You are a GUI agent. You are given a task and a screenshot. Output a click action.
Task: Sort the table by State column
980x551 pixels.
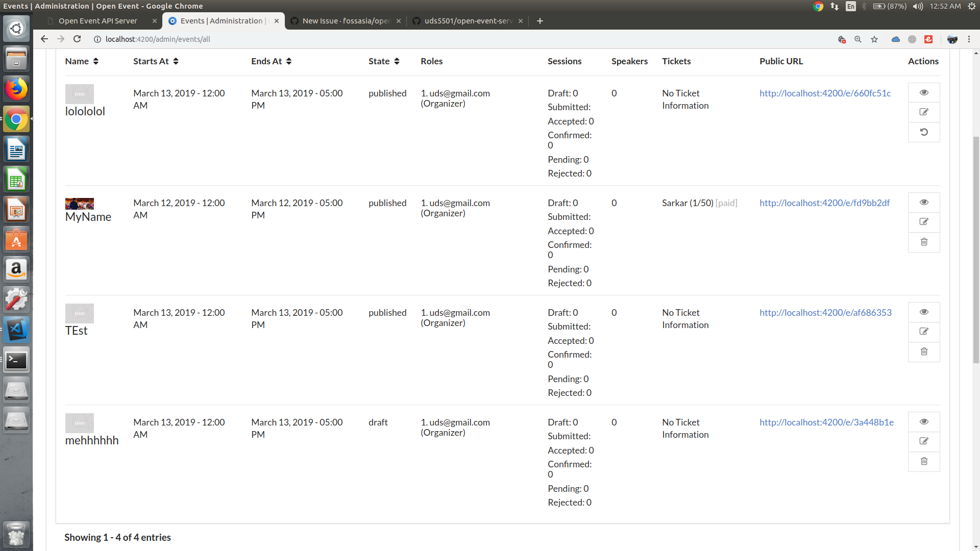click(384, 61)
